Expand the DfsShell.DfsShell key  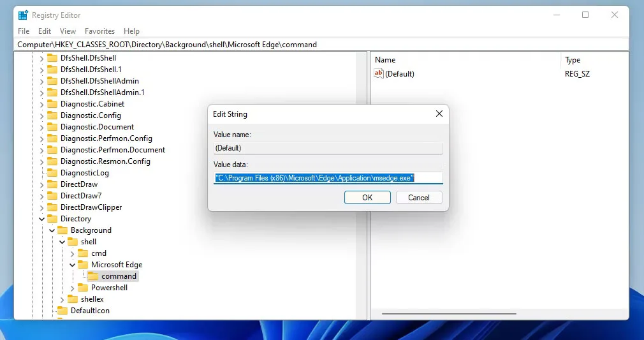(41, 59)
